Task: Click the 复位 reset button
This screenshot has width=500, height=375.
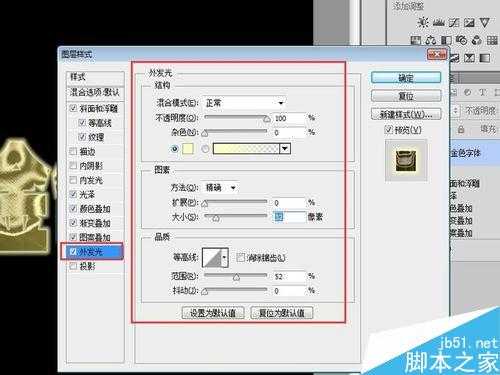Action: pyautogui.click(x=406, y=96)
